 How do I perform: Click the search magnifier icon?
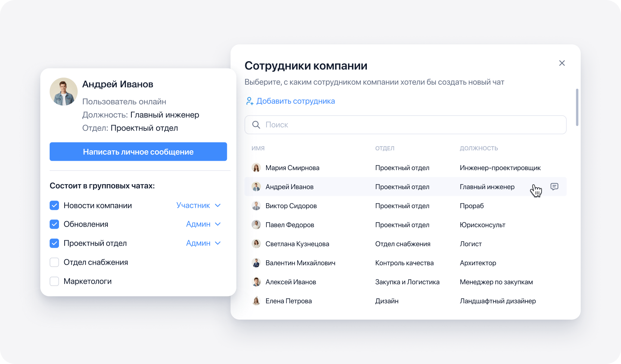click(256, 125)
